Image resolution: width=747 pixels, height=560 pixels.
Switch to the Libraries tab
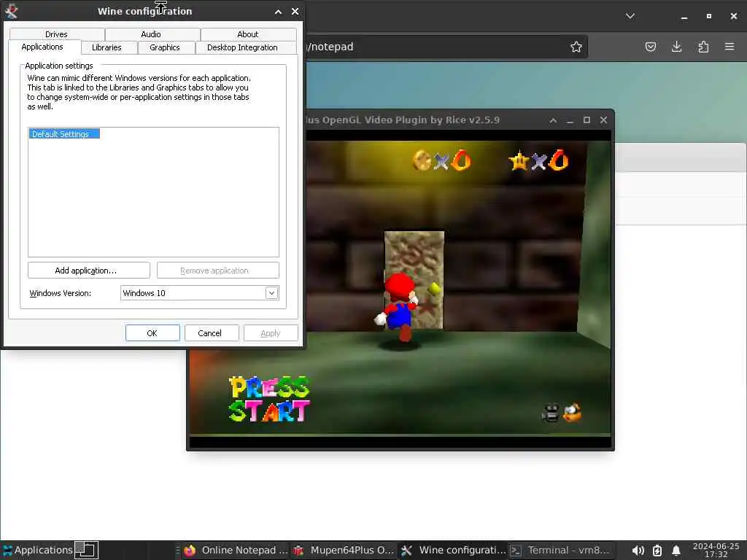coord(107,47)
